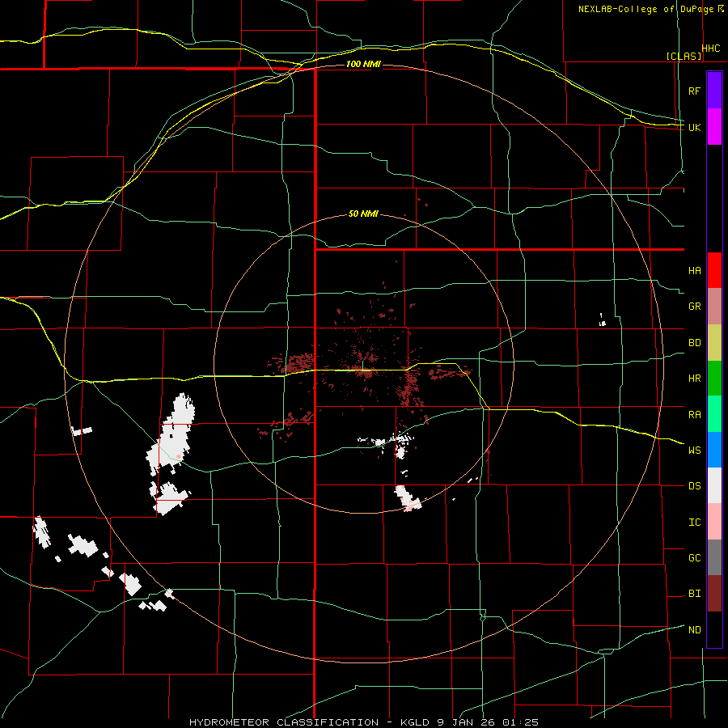Select the GC gray legend swatch
The image size is (728, 728).
[x=714, y=557]
